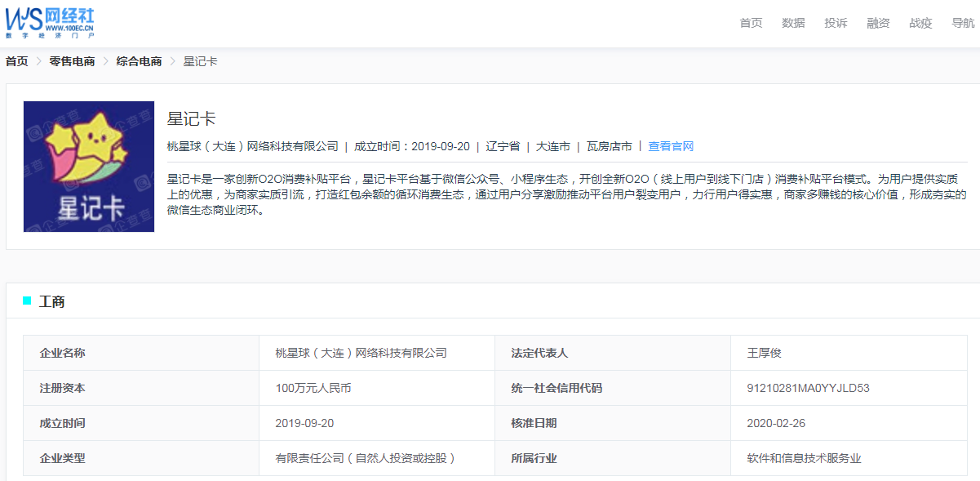Click the 大连市 city text
This screenshot has height=481, width=980.
552,147
